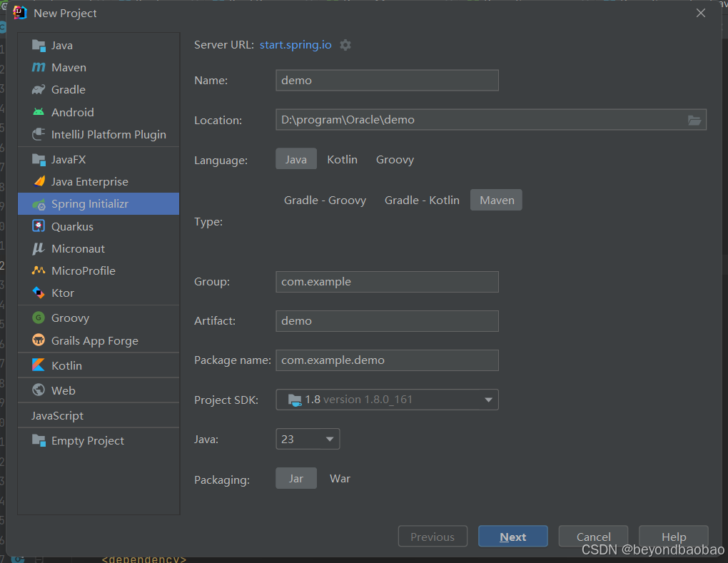Viewport: 728px width, 563px height.
Task: Select Kotlin as the project language
Action: tap(342, 159)
